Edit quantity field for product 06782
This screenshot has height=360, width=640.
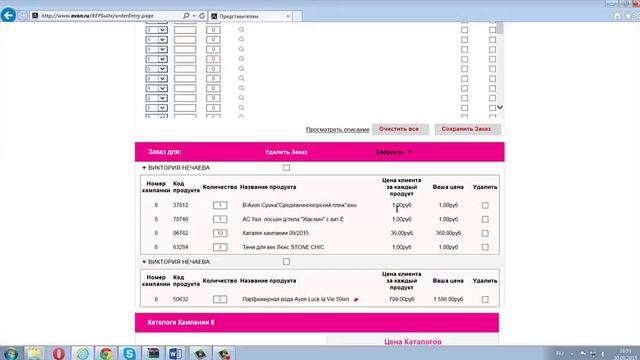click(220, 233)
